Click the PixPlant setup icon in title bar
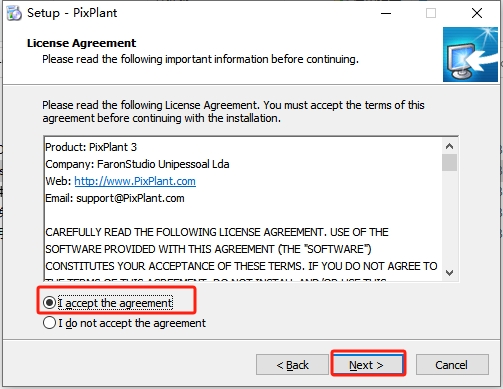The width and height of the screenshot is (503, 389). coord(14,13)
